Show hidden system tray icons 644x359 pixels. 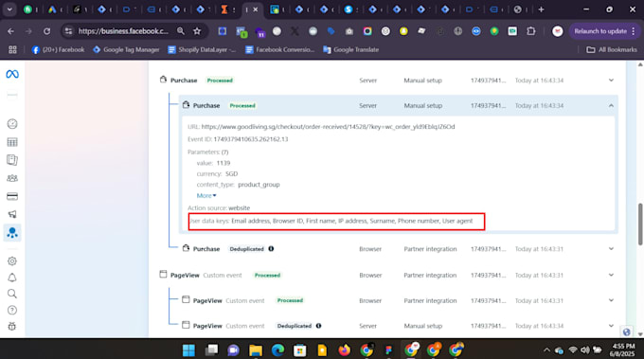click(x=546, y=350)
